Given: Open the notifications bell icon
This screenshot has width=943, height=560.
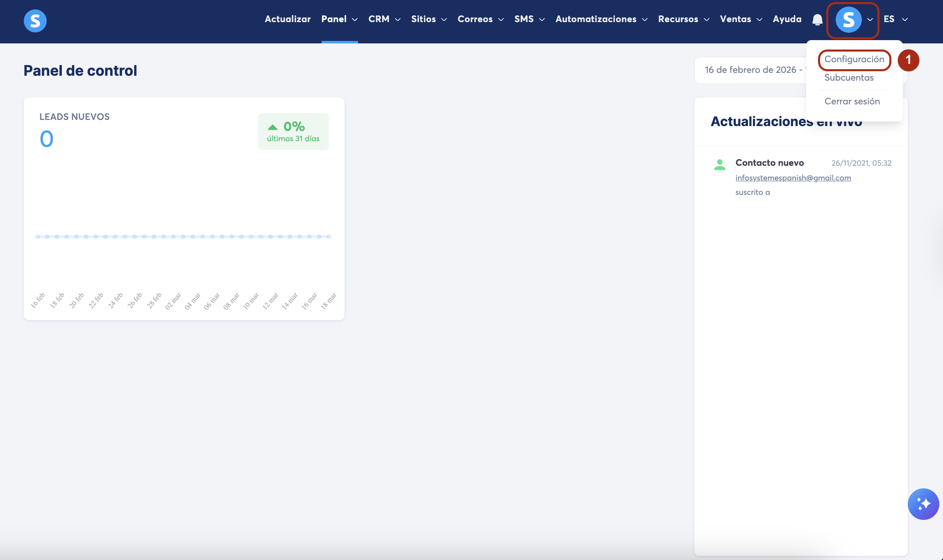Looking at the screenshot, I should 817,19.
